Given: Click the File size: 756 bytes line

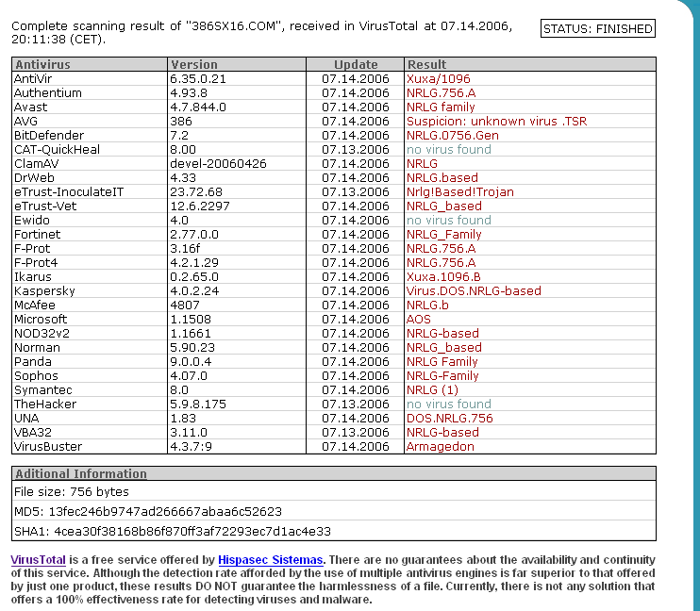Looking at the screenshot, I should pos(72,492).
